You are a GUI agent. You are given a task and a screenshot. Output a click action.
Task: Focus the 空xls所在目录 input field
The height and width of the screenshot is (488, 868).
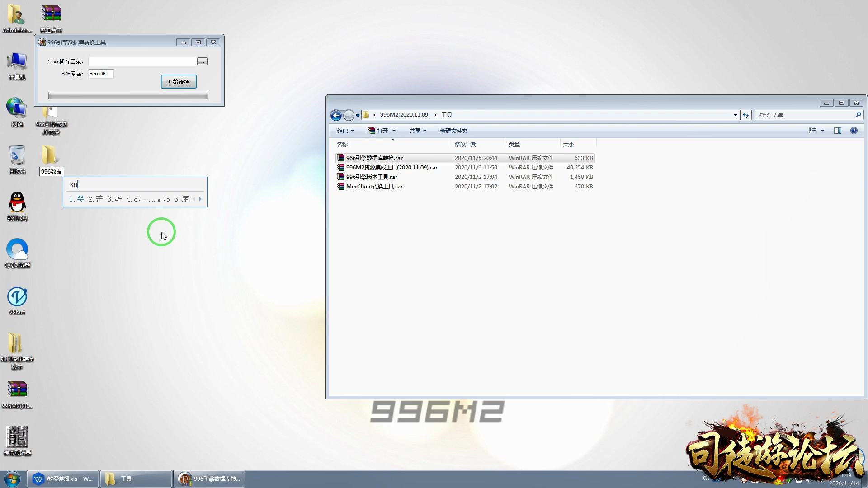[x=142, y=61]
